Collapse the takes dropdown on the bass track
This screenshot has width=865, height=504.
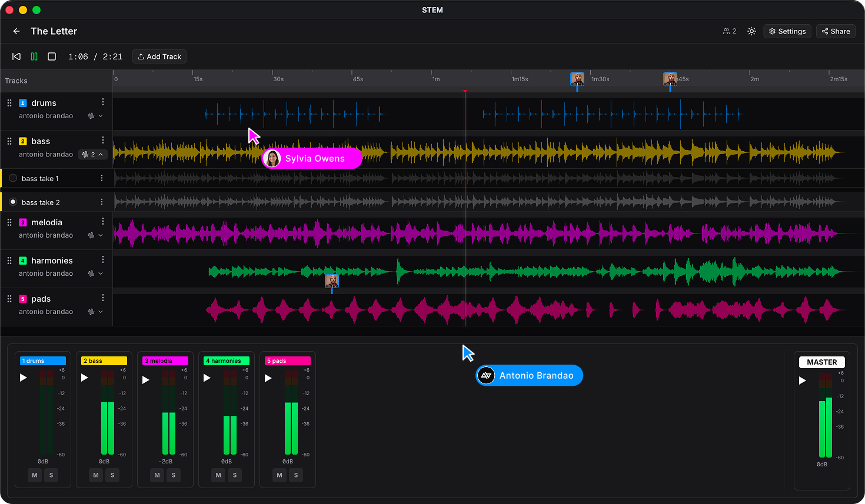coord(92,154)
